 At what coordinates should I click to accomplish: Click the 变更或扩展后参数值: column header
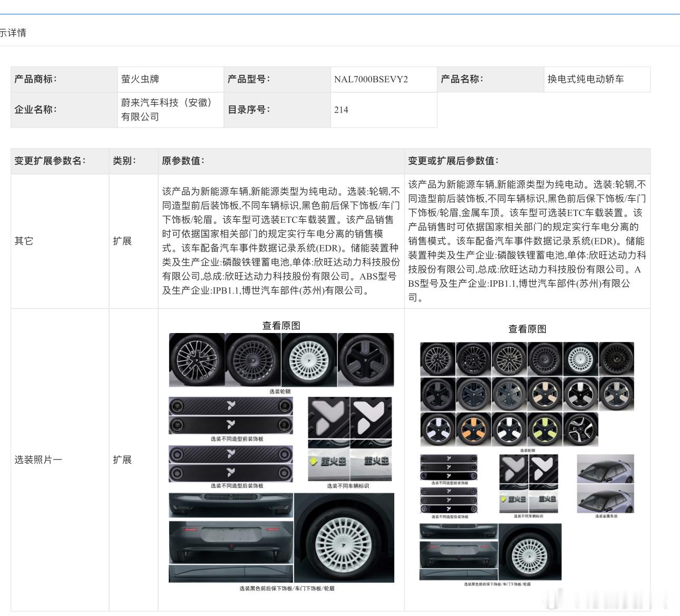coord(527,161)
